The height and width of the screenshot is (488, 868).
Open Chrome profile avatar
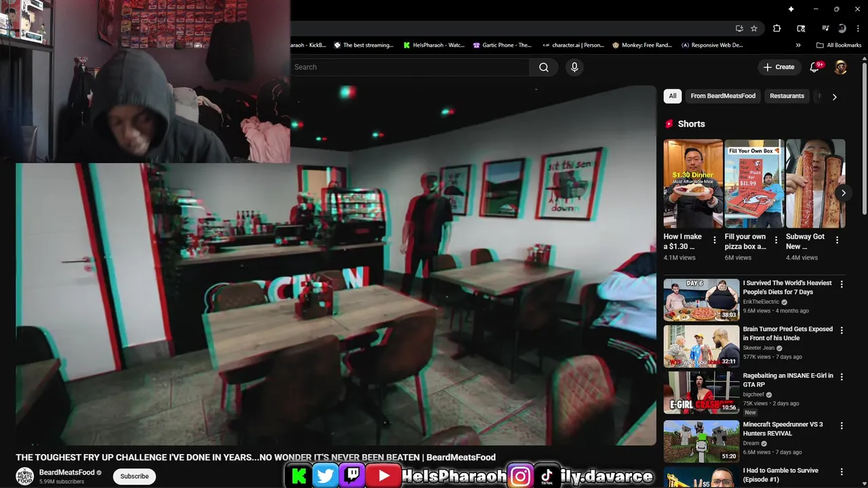(842, 28)
